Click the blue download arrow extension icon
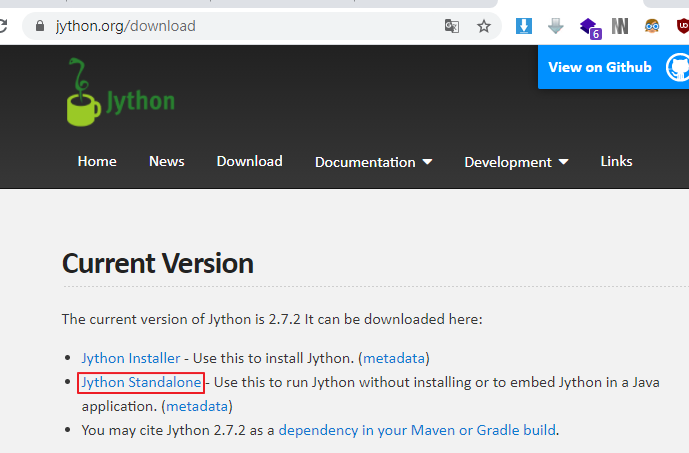 [x=524, y=26]
